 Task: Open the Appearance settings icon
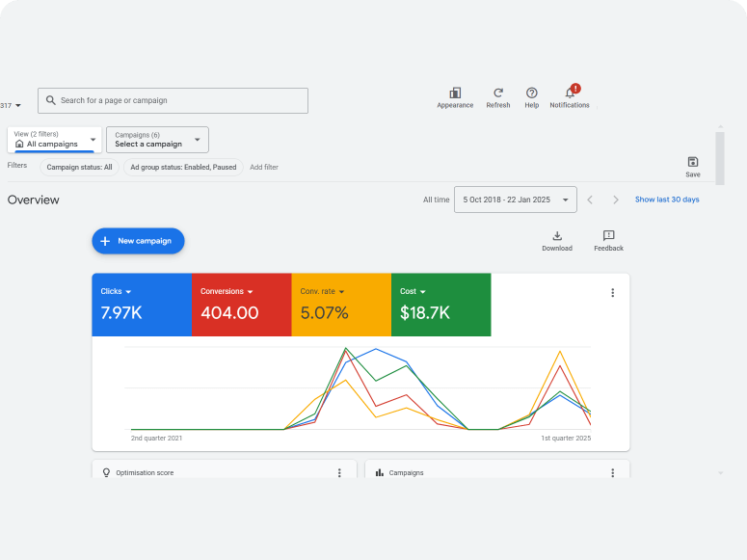(455, 93)
